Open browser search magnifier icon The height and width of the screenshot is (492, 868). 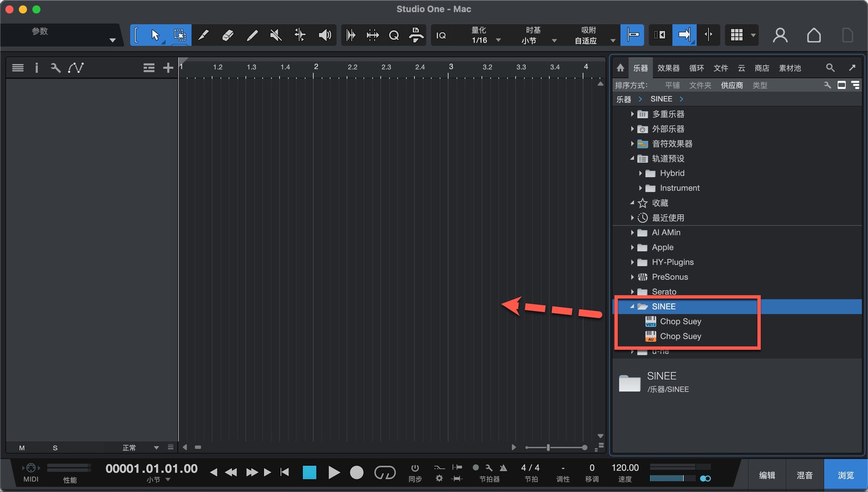(830, 68)
